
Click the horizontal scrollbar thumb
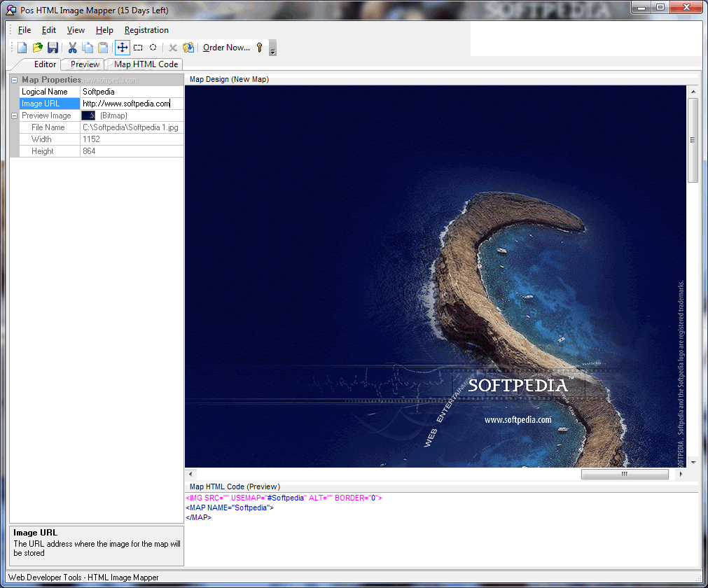point(625,474)
